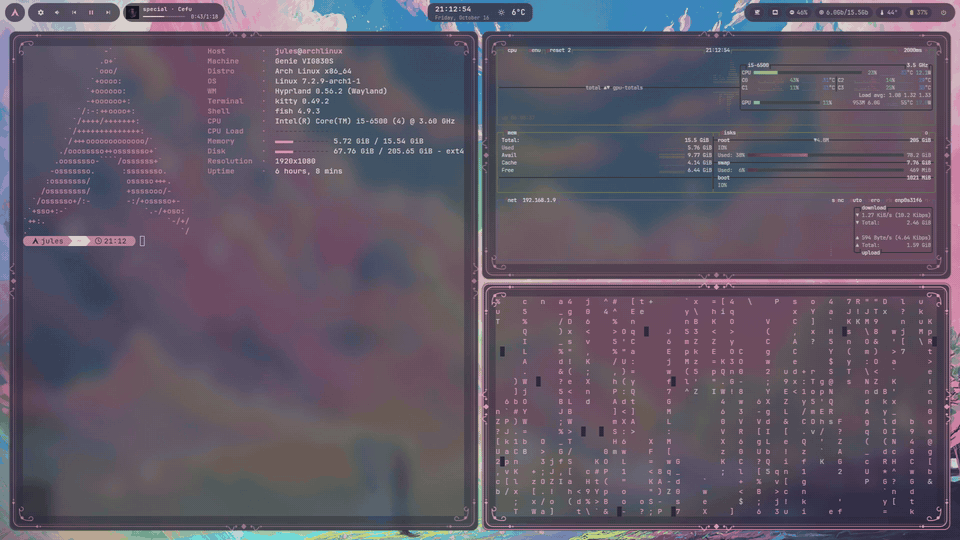
Task: Click the 2000ms update interval in btop
Action: coord(912,50)
